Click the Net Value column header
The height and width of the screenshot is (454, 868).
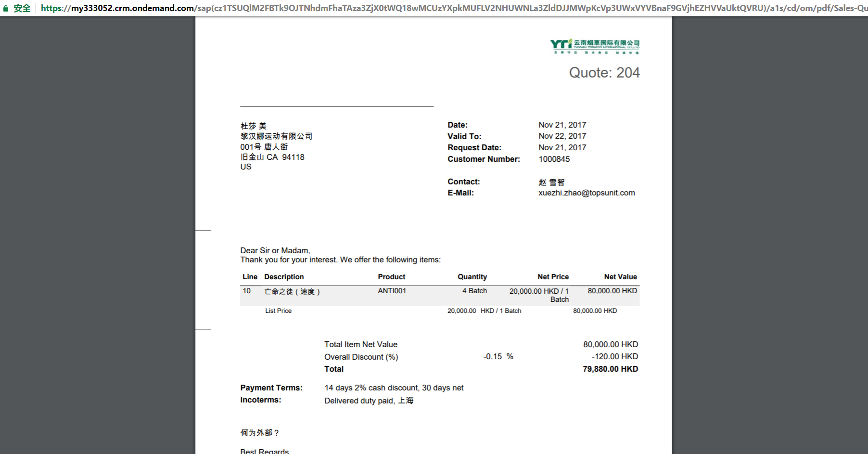[x=620, y=277]
